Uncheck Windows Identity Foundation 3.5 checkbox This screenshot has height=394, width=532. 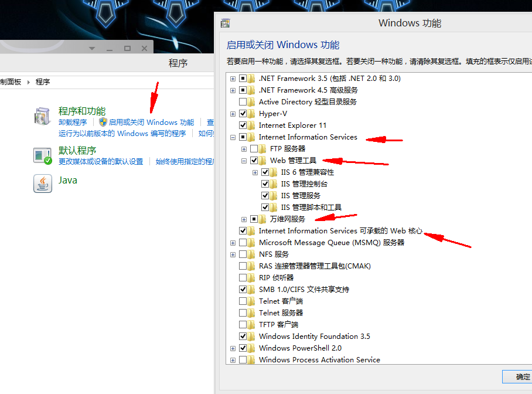243,337
